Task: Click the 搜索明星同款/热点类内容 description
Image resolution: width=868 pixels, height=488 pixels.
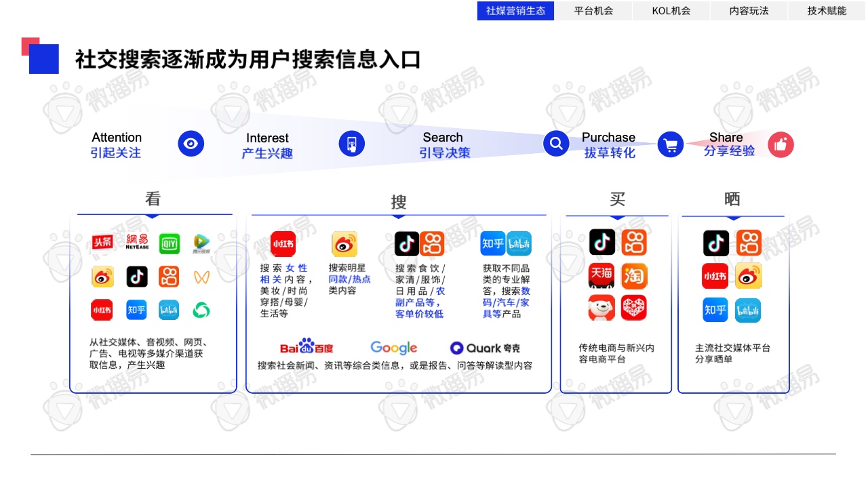Action: pyautogui.click(x=350, y=279)
